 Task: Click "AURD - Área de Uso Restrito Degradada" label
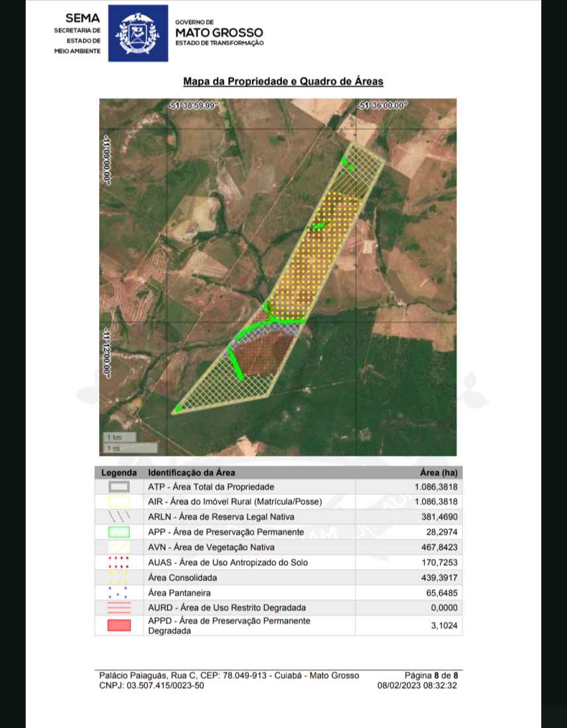pyautogui.click(x=227, y=608)
